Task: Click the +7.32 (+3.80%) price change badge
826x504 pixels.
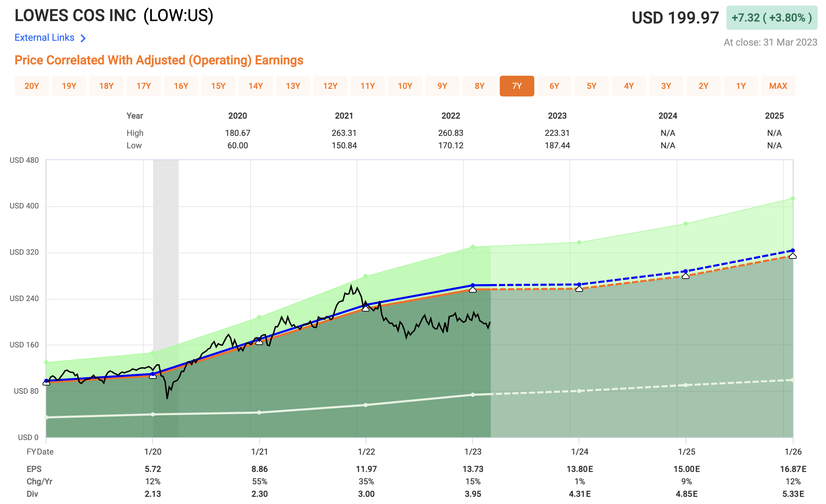Action: click(772, 18)
